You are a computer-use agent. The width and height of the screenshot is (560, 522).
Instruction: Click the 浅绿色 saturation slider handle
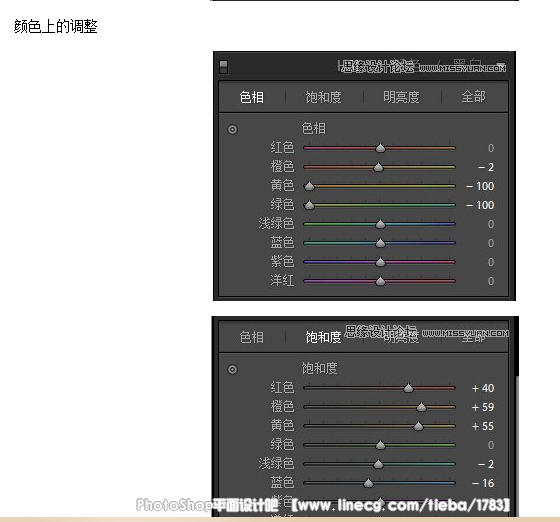click(378, 464)
